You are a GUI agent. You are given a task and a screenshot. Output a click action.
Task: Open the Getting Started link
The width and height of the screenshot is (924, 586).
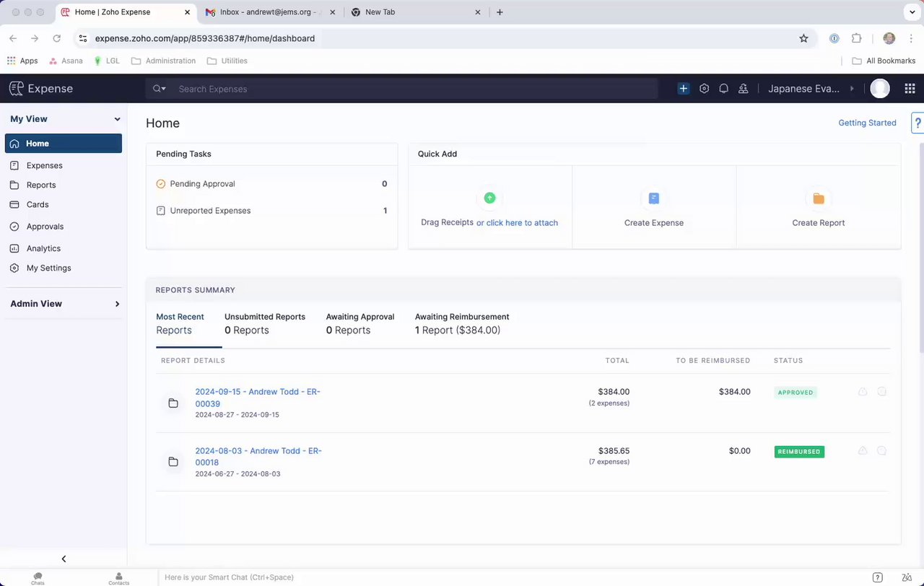[x=867, y=123]
